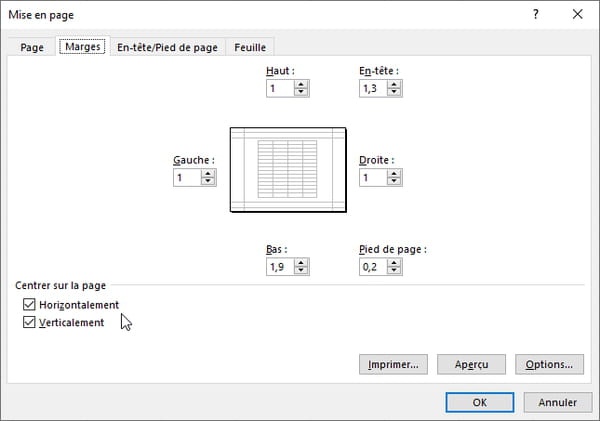Decrease the Bas margin value
Viewport: 600px width, 421px height.
[x=301, y=271]
